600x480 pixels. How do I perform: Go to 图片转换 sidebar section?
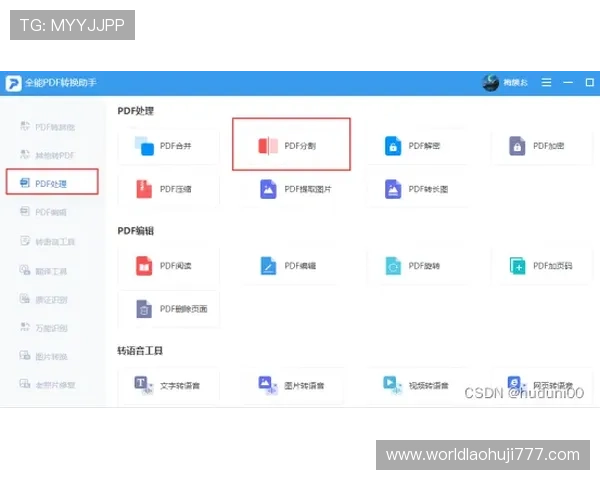[52, 356]
